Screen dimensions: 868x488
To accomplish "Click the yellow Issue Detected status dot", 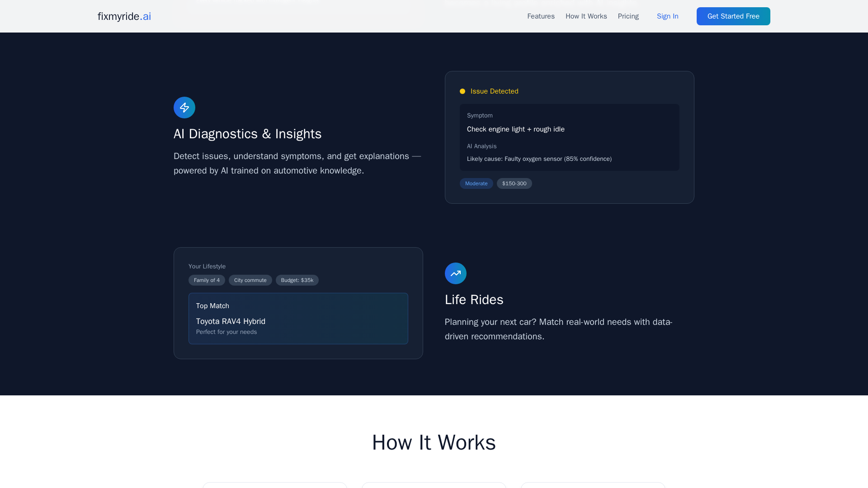I will pos(462,91).
